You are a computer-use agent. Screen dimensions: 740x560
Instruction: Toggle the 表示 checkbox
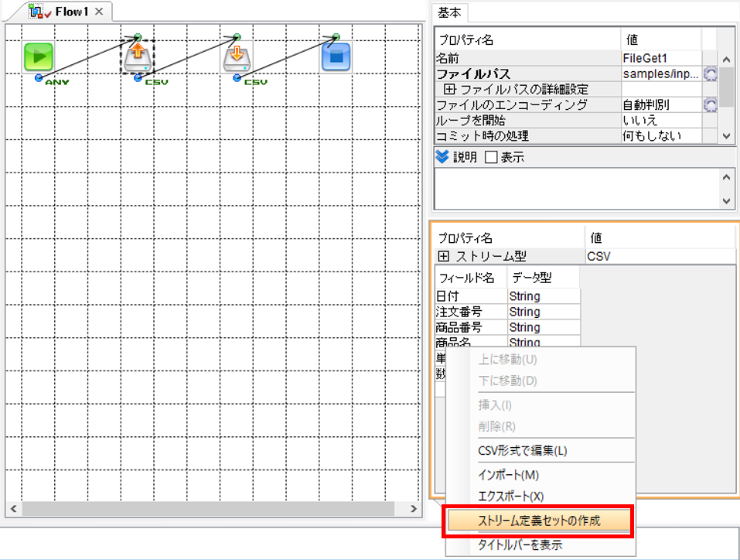tap(491, 157)
